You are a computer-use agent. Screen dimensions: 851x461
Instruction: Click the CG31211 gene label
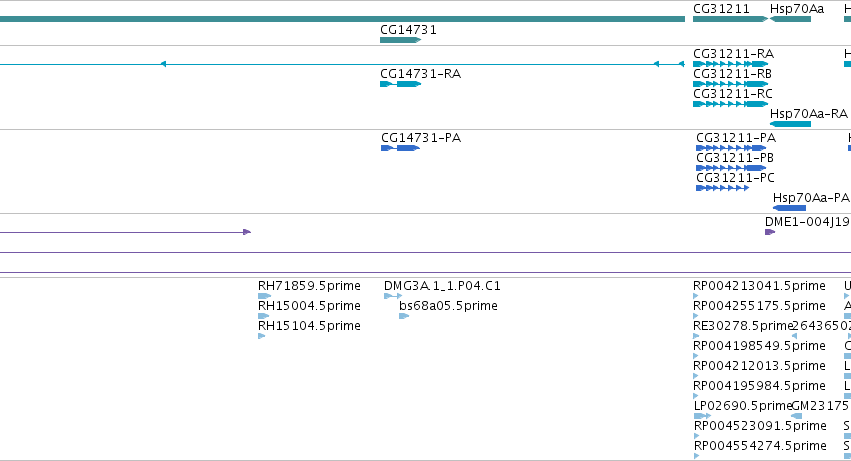[721, 9]
